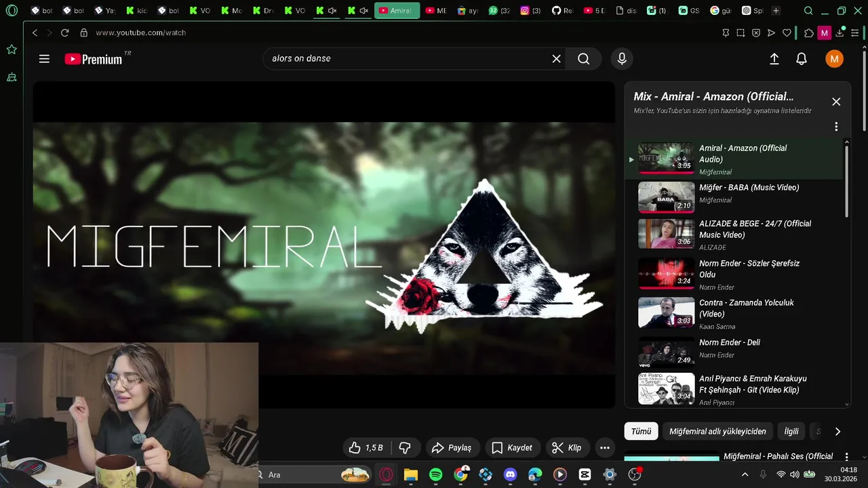Open Opera bookmarks star in sidebar
Image resolution: width=868 pixels, height=488 pixels.
pos(12,49)
